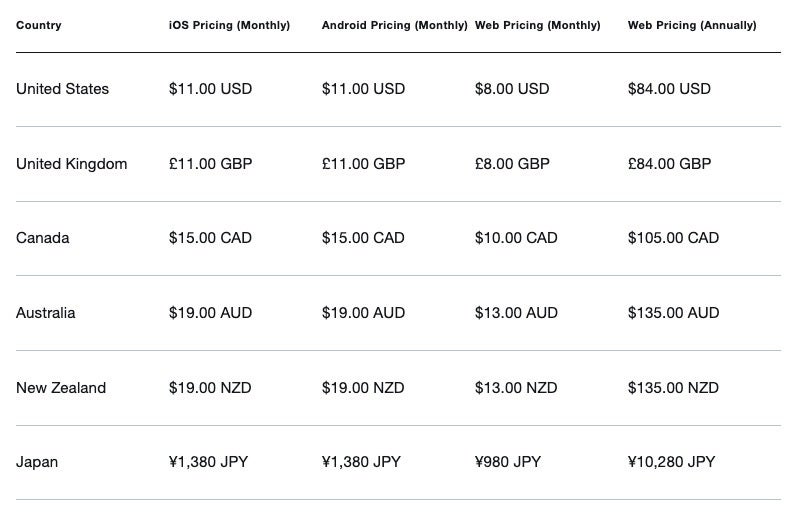The width and height of the screenshot is (795, 515).
Task: Click the Country column header
Action: pos(39,25)
